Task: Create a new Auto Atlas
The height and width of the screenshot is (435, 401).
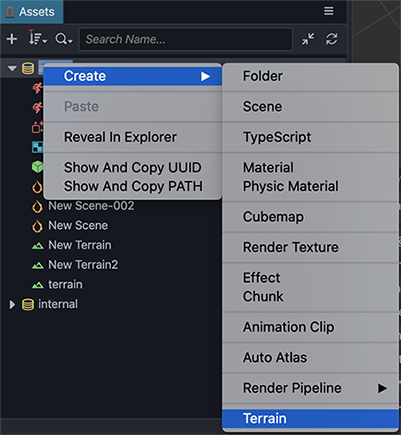Action: (x=310, y=357)
